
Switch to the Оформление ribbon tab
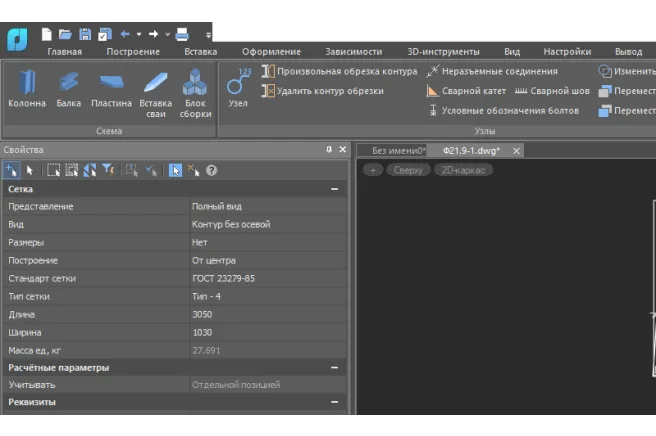(270, 52)
